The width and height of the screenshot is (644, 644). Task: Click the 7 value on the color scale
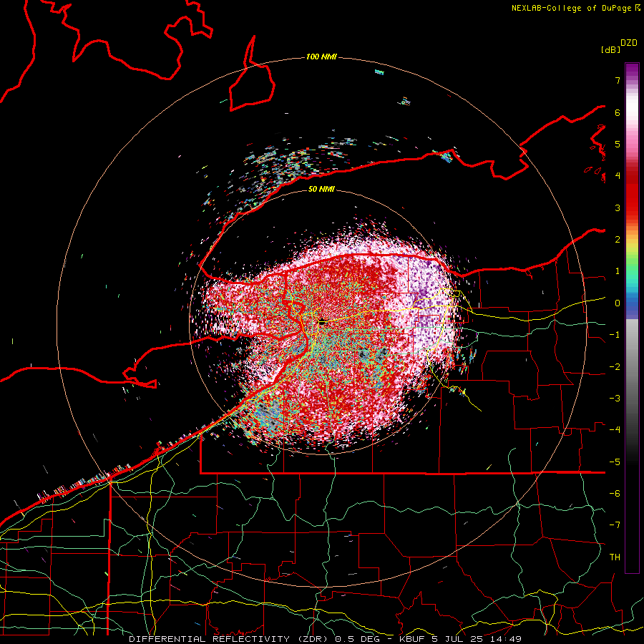coord(618,80)
